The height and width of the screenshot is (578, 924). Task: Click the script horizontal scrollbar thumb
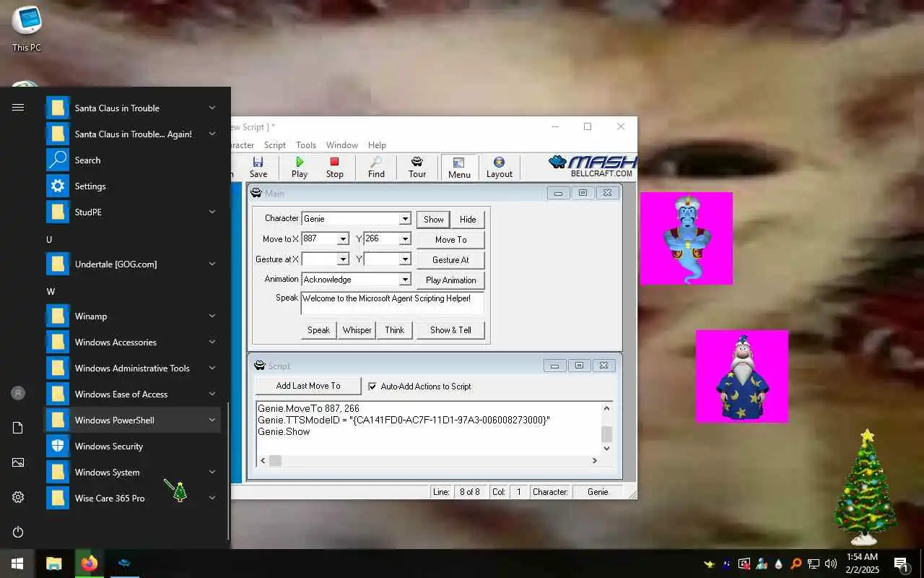(276, 460)
